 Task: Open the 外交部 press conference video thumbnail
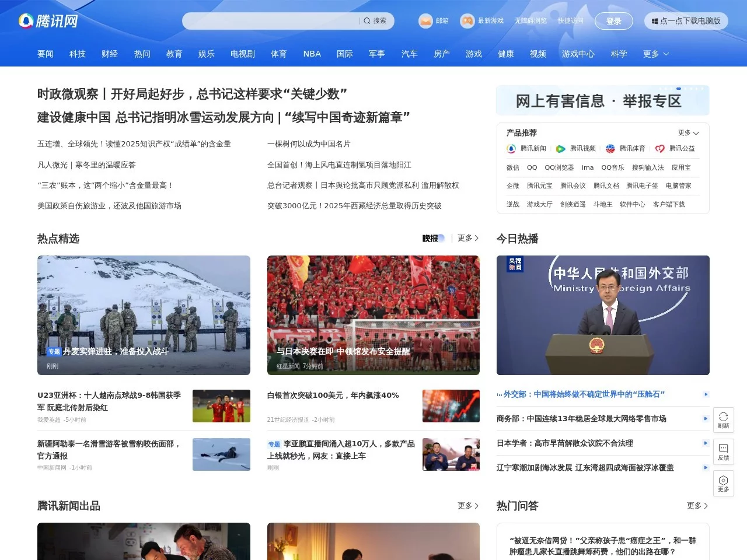tap(603, 315)
